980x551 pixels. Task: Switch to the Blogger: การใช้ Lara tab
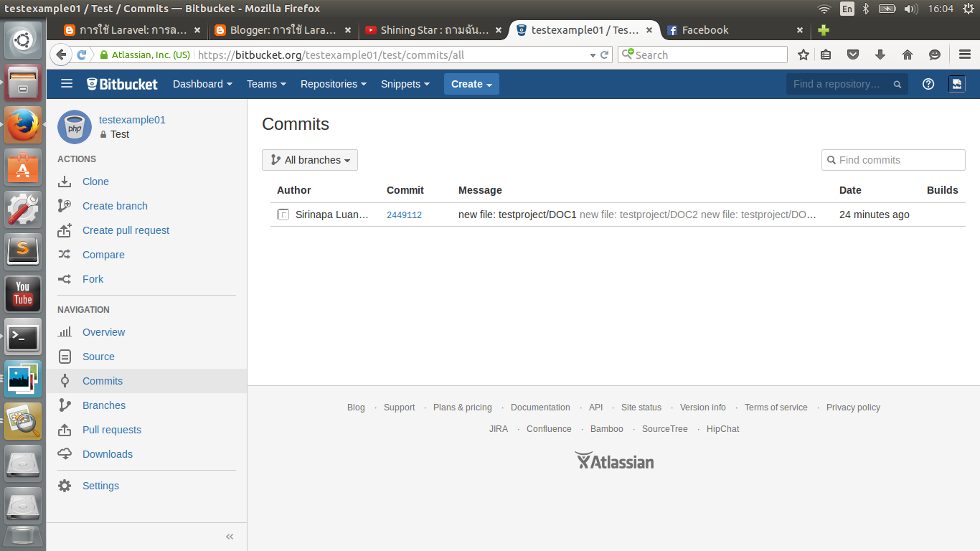coord(283,30)
